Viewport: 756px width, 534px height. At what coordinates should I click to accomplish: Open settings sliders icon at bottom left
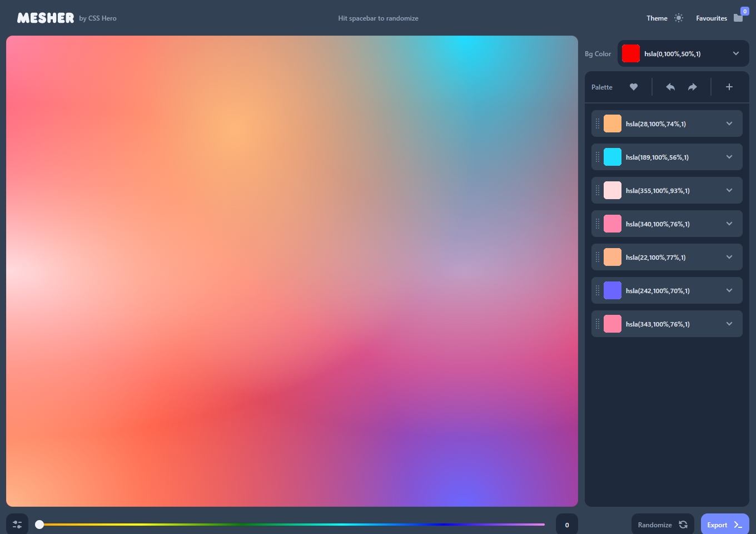coord(17,525)
